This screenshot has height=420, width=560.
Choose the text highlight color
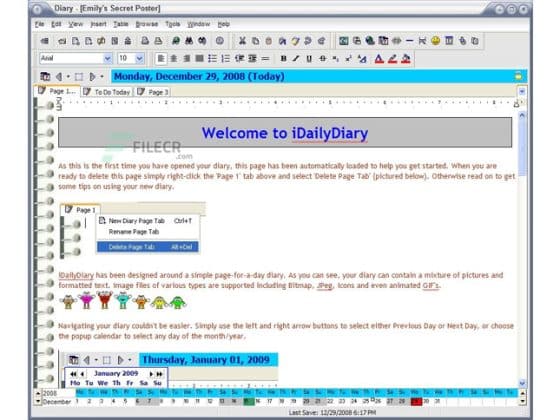click(392, 59)
